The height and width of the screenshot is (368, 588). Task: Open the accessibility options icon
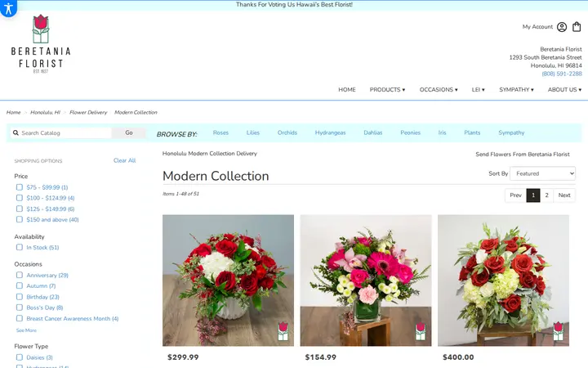pyautogui.click(x=8, y=7)
